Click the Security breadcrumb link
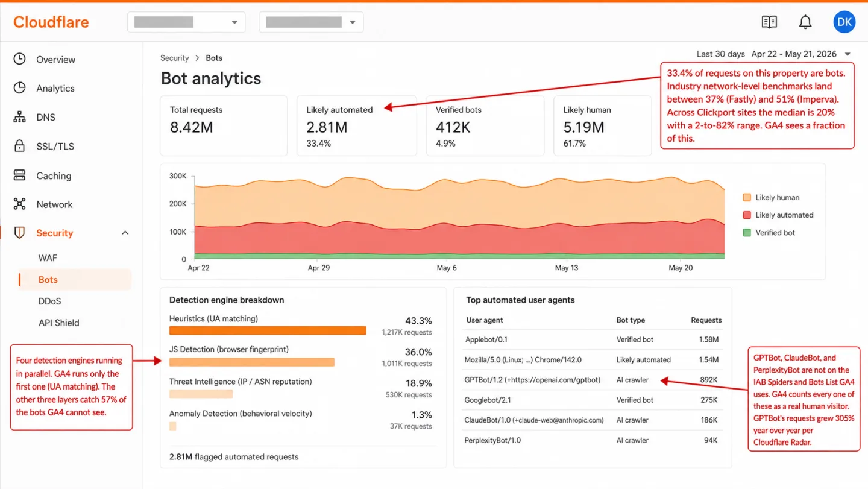Image resolution: width=868 pixels, height=489 pixels. (x=175, y=58)
